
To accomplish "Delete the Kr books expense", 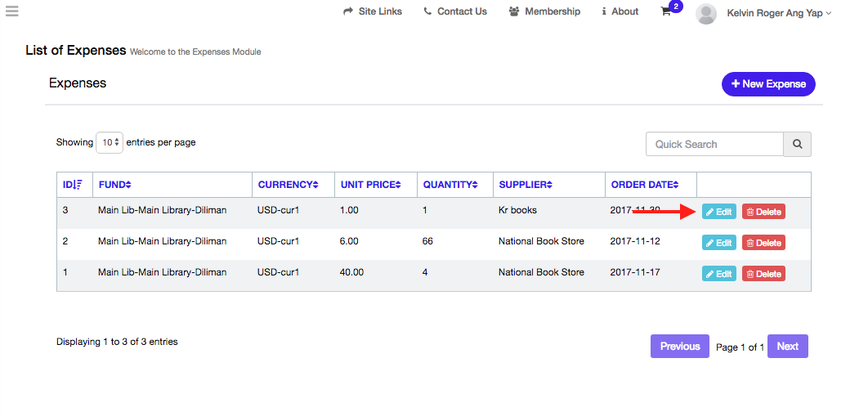I will 763,212.
